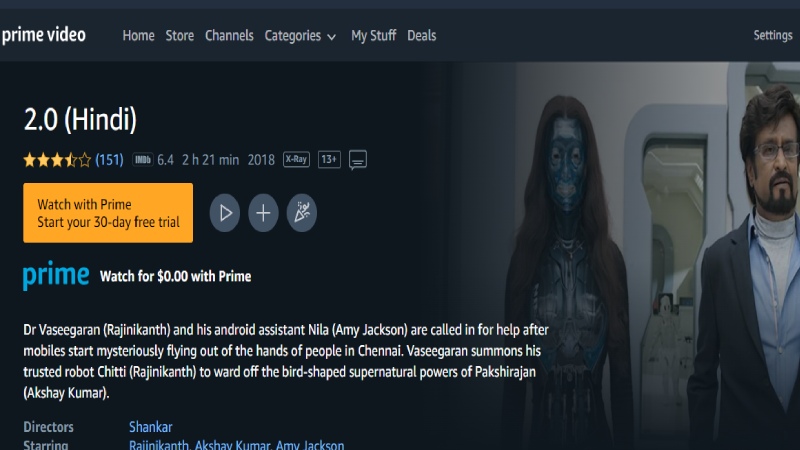View the Deals section

coord(421,36)
